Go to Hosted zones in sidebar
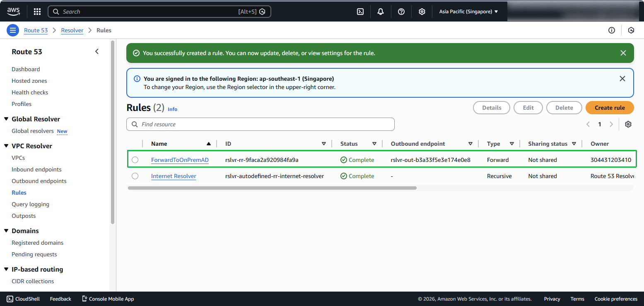 [x=29, y=81]
